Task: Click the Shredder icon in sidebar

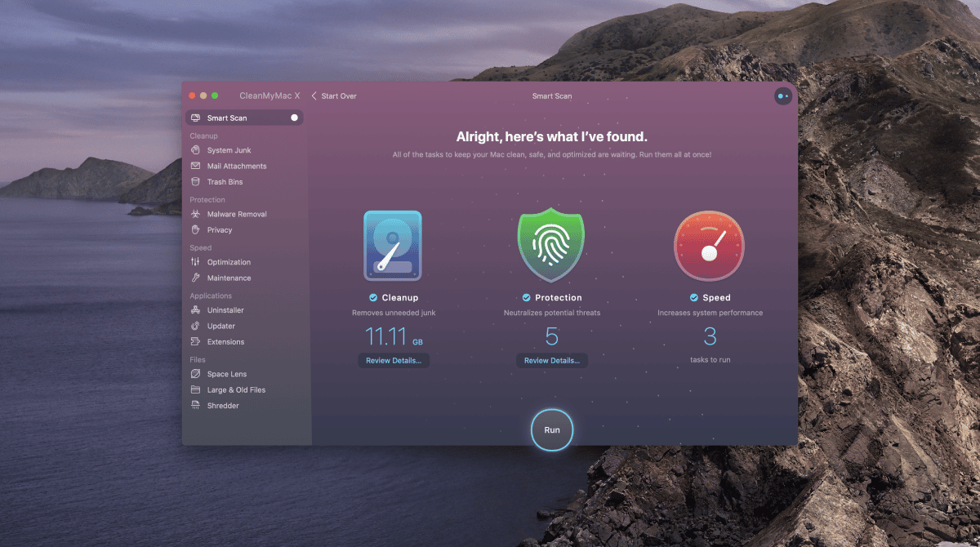Action: click(x=195, y=406)
